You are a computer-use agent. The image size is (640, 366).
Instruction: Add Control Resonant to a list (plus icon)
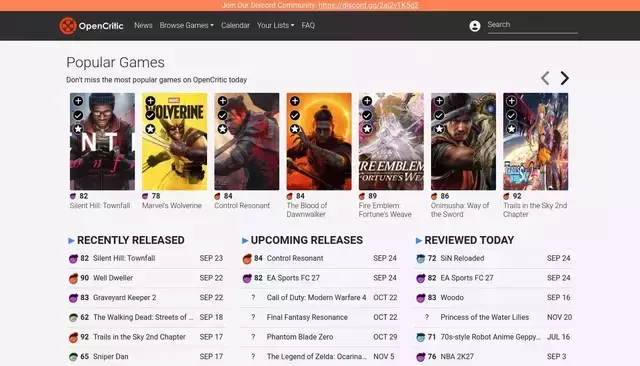point(222,101)
